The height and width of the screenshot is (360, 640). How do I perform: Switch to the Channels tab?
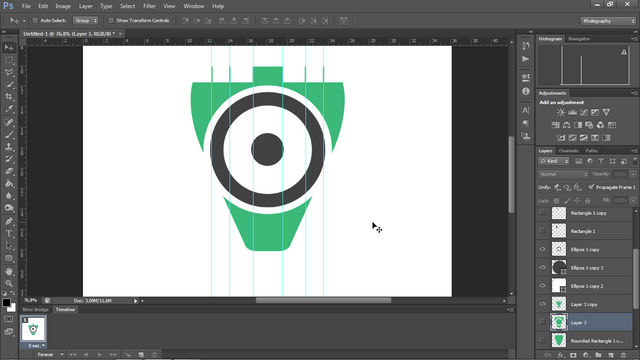point(568,151)
